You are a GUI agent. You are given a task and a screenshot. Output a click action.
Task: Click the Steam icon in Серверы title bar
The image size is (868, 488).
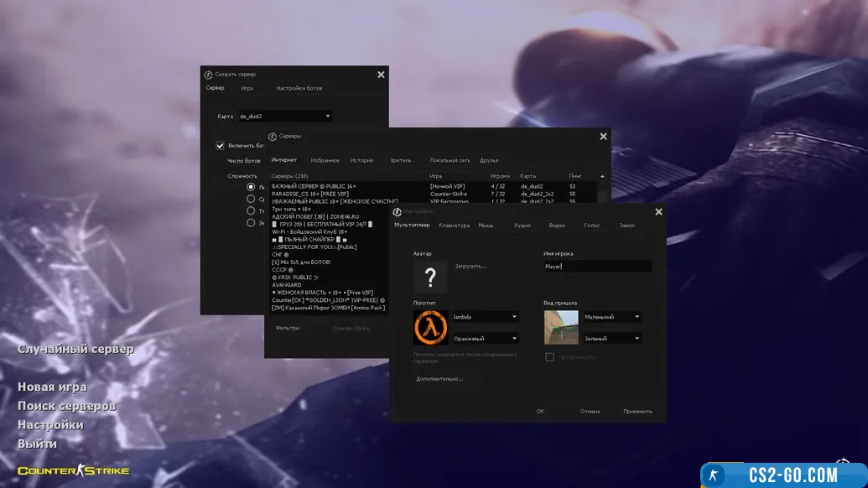point(273,137)
